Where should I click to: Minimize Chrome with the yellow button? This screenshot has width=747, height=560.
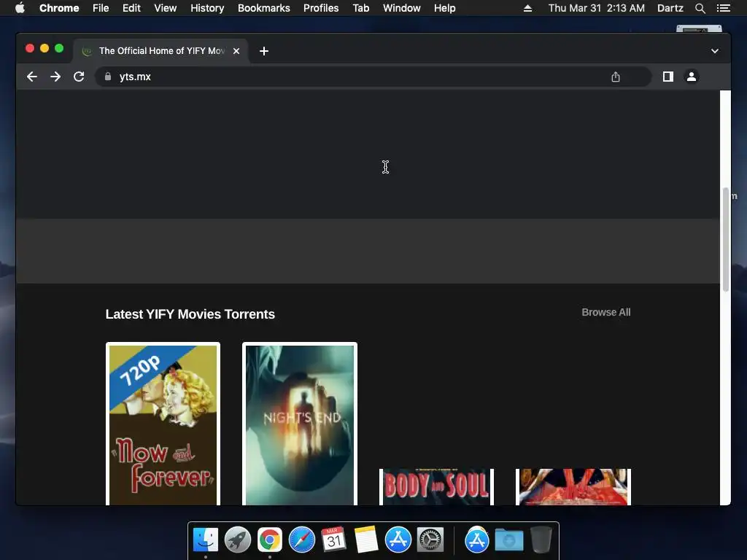click(44, 48)
